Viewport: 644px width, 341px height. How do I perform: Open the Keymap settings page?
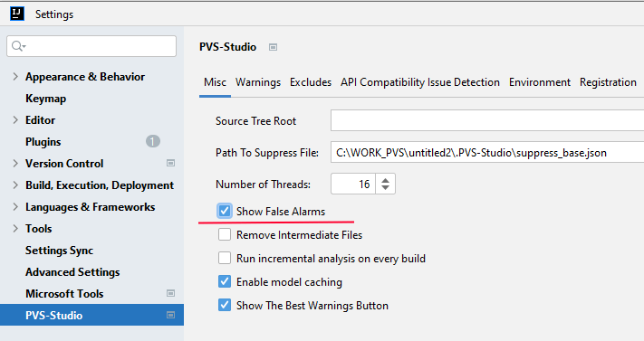click(x=45, y=99)
